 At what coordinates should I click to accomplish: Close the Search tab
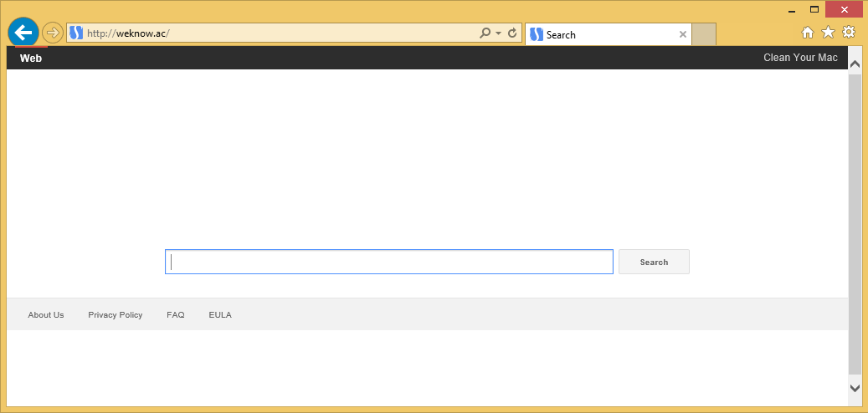click(x=683, y=34)
